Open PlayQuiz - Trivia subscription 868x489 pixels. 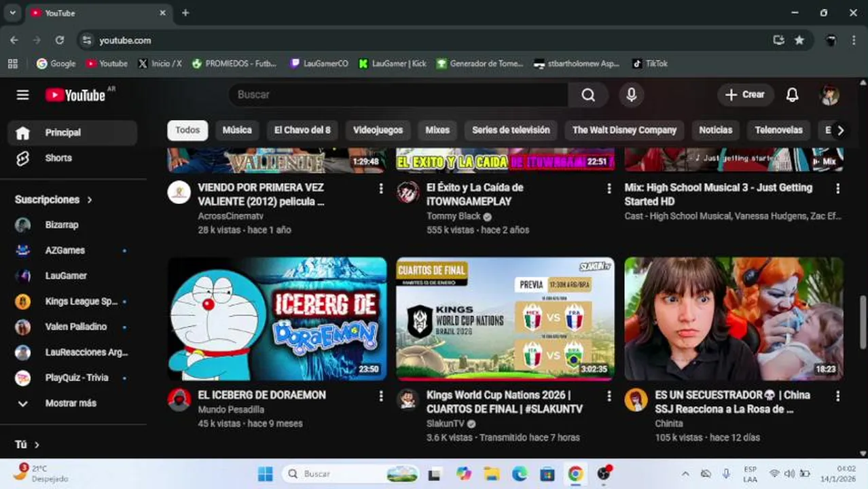point(73,378)
